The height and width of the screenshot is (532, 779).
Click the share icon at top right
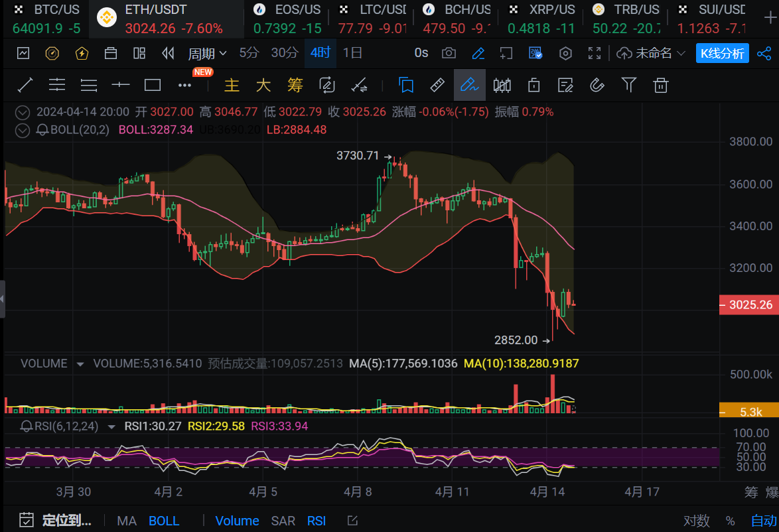(x=764, y=53)
